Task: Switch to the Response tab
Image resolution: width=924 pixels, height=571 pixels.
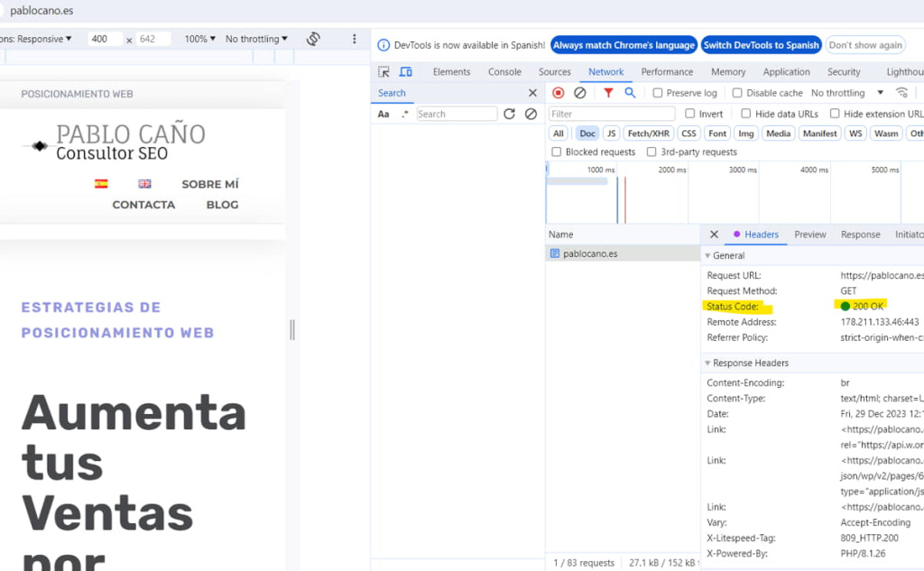Action: 860,235
